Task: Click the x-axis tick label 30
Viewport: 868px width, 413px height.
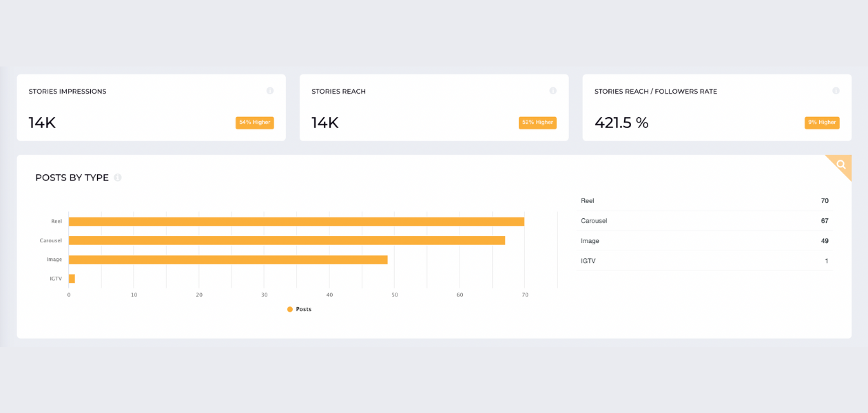Action: (265, 295)
